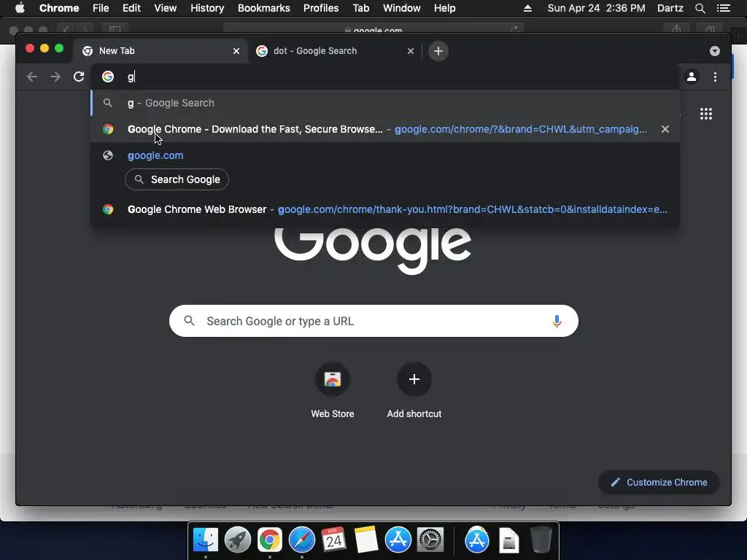Click into the address bar field

(x=385, y=77)
